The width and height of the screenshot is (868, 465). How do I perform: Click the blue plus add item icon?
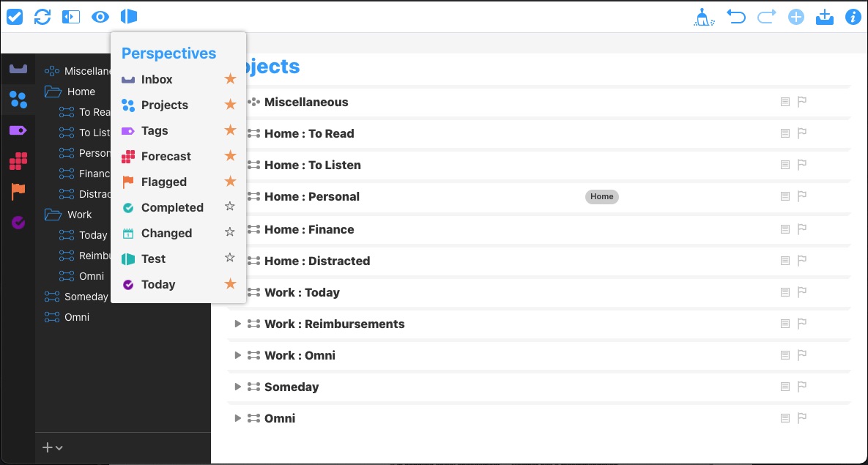click(796, 17)
